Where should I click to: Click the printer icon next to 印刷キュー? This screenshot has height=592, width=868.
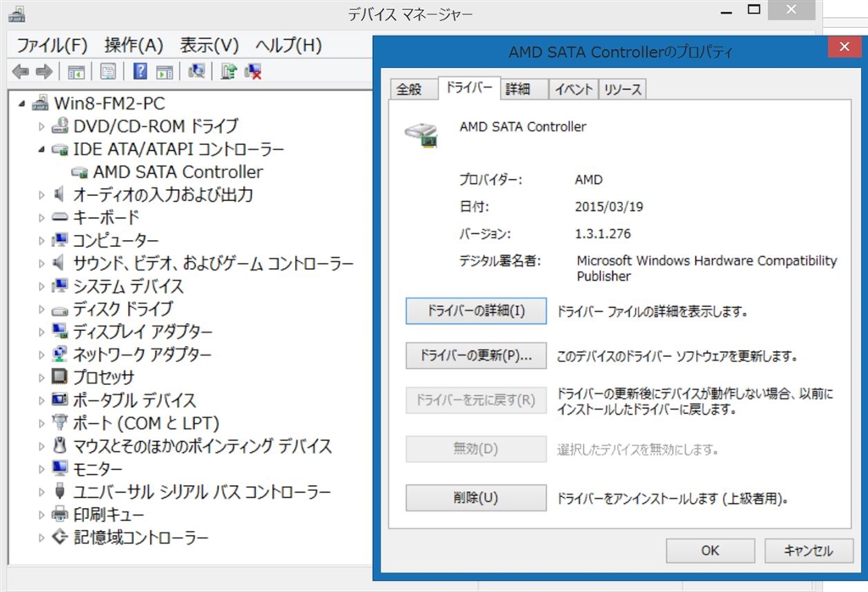[x=60, y=514]
